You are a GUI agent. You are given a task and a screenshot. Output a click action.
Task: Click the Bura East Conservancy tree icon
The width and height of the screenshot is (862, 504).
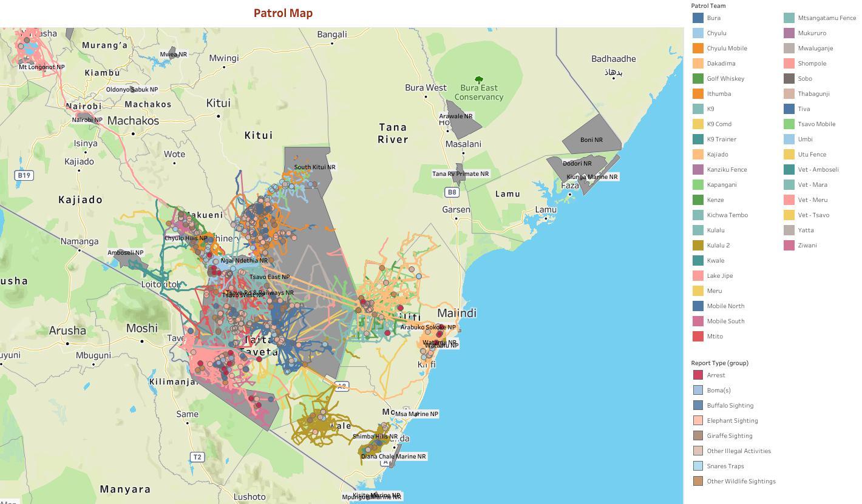pyautogui.click(x=479, y=79)
